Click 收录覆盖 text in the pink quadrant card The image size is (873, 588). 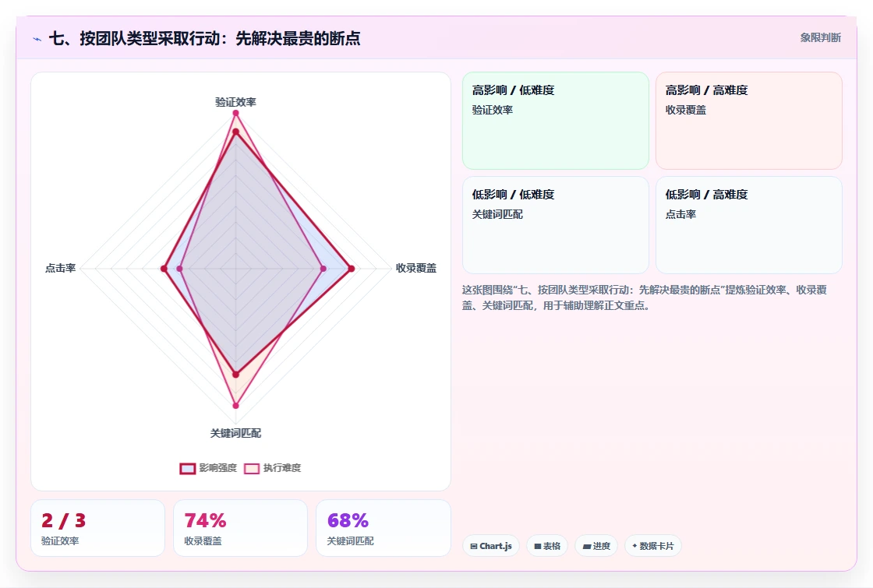coord(685,110)
